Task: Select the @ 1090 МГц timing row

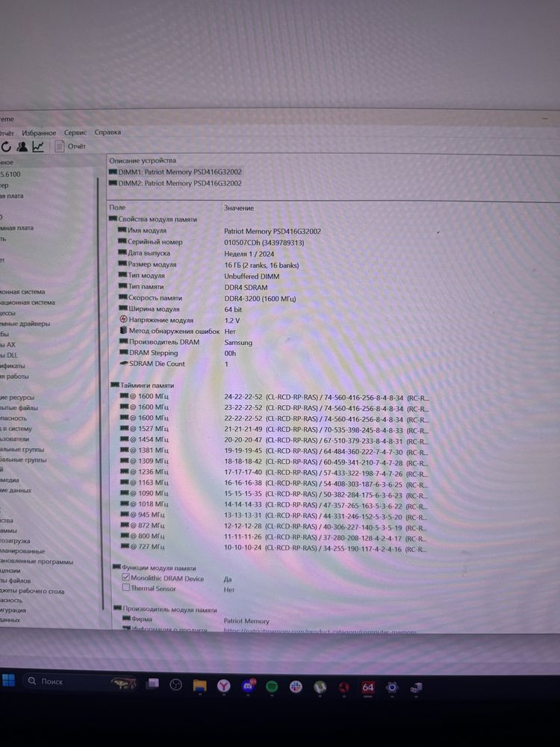Action: (x=274, y=495)
